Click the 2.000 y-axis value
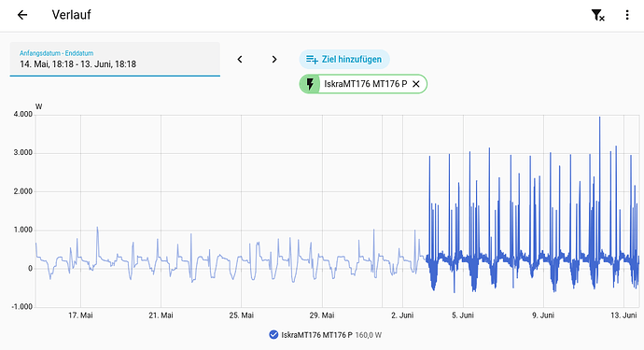This screenshot has width=644, height=350. pyautogui.click(x=23, y=191)
